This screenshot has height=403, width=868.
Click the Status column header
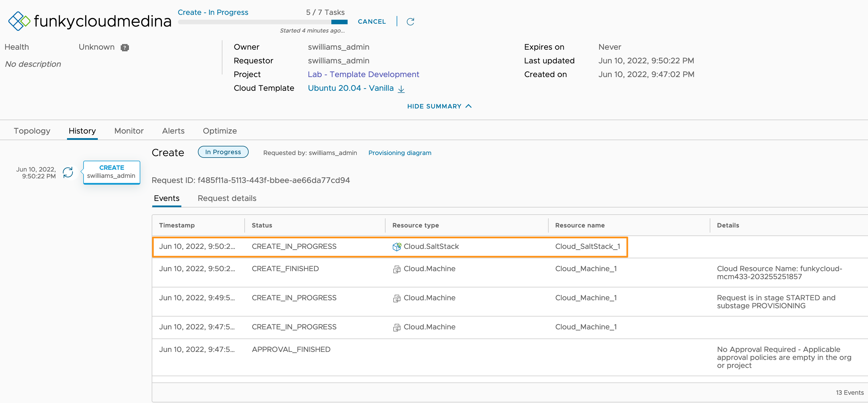[x=262, y=225]
